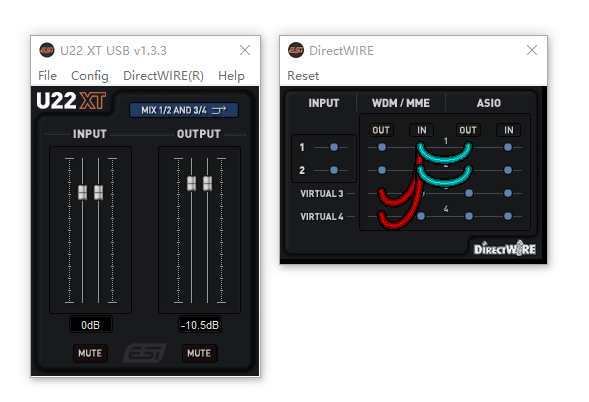Screen dimensions: 589x402
Task: Click the left OUTPUT fader knob
Action: point(192,183)
